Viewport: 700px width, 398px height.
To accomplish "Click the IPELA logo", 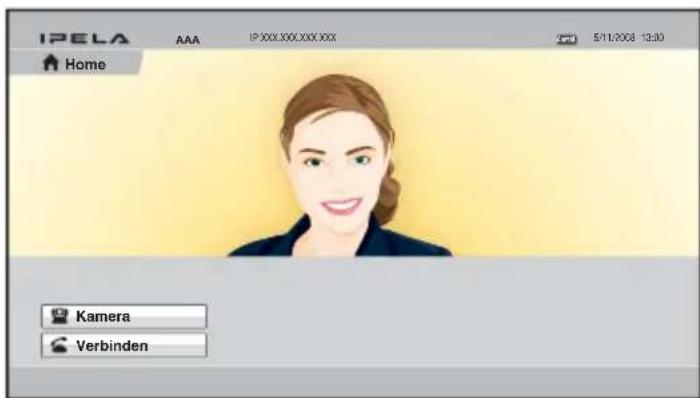I will tap(84, 39).
